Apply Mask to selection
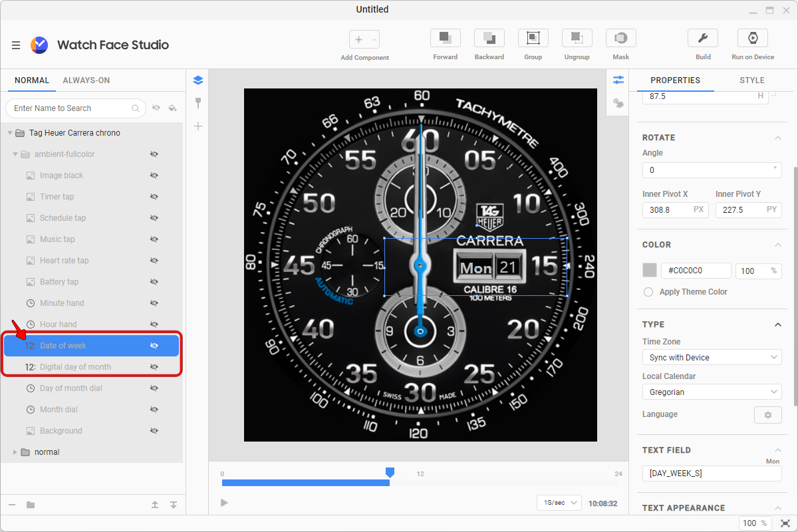Image resolution: width=798 pixels, height=532 pixels. click(621, 38)
